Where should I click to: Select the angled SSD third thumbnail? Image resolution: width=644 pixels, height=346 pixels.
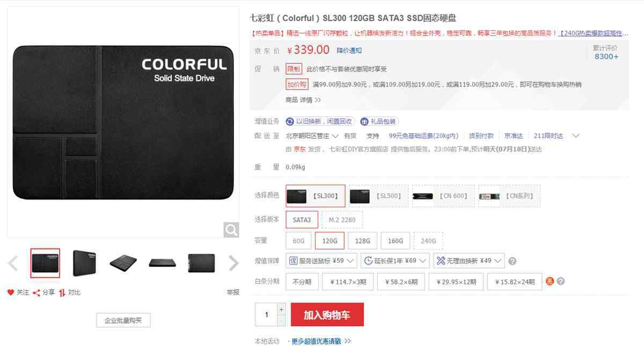pyautogui.click(x=123, y=263)
